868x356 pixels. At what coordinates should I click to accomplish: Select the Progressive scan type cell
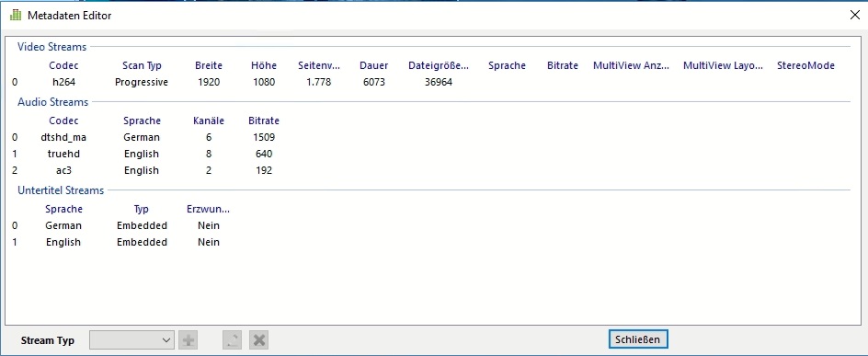[x=142, y=82]
